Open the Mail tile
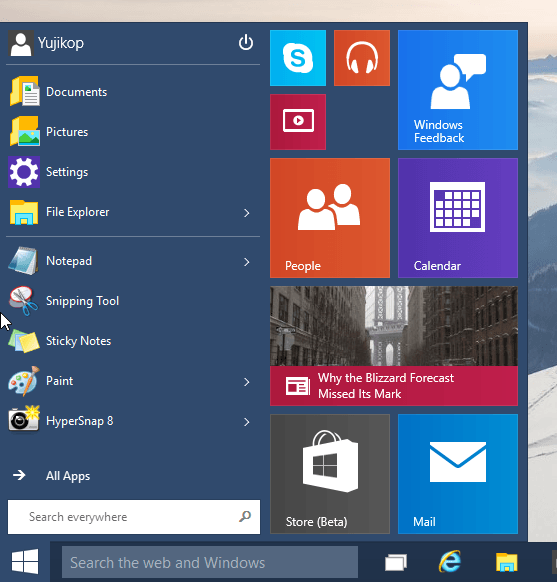Screen dimensions: 557x582 coord(458,474)
